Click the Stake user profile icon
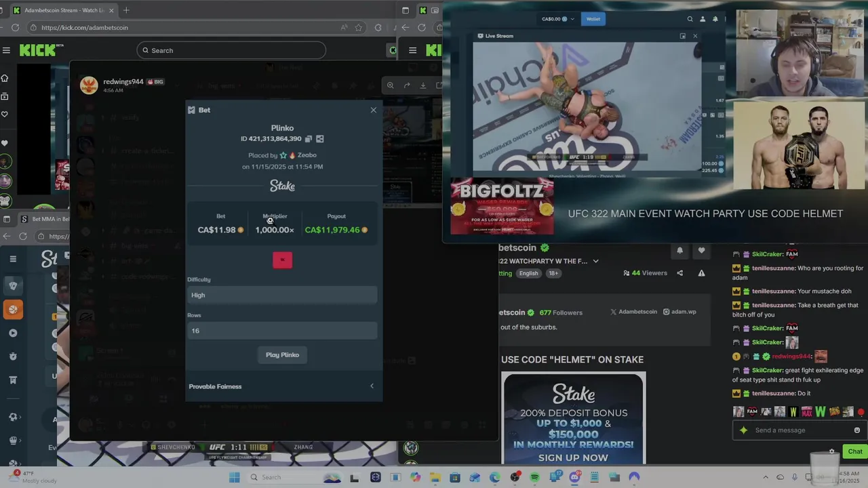Viewport: 868px width, 488px height. click(703, 19)
